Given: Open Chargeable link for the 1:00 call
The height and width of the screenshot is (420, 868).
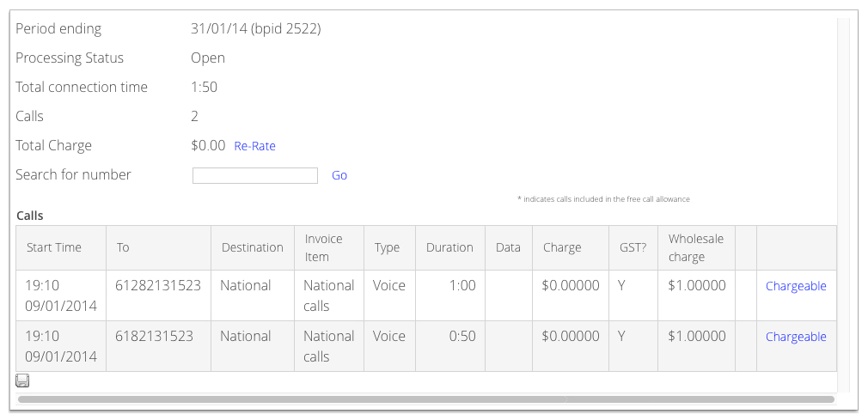Looking at the screenshot, I should click(796, 286).
